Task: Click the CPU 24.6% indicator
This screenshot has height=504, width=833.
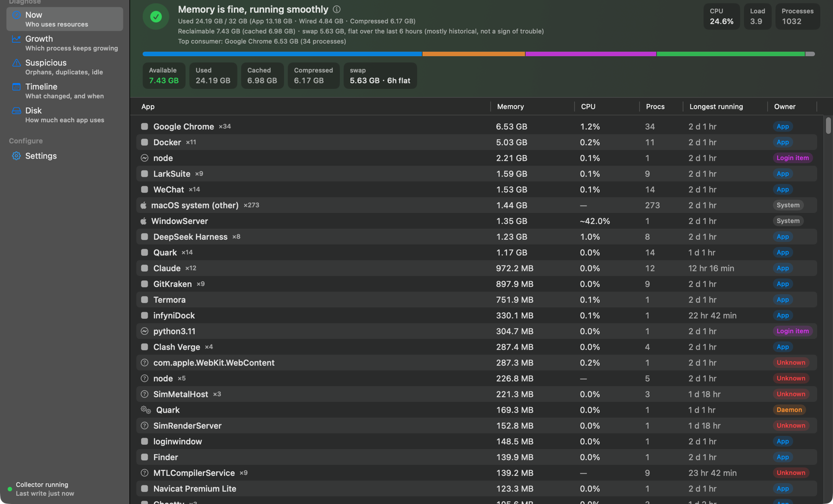Action: coord(722,17)
